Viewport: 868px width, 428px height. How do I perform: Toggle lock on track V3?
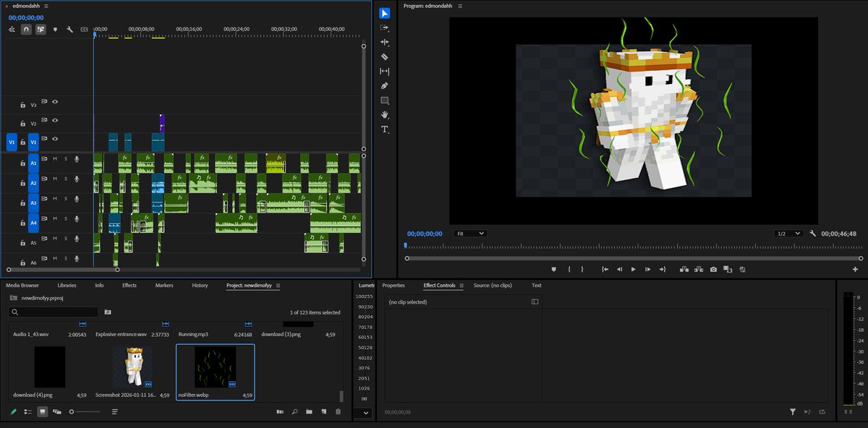pos(22,105)
